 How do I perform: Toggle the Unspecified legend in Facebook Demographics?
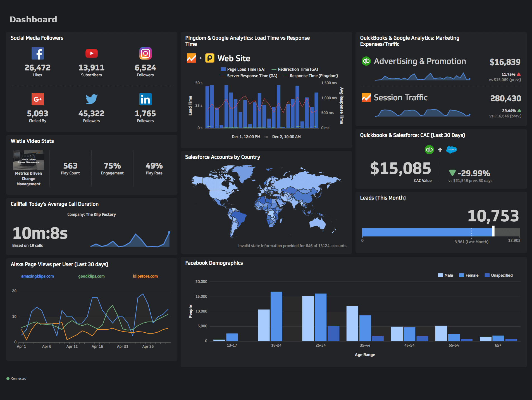point(498,275)
